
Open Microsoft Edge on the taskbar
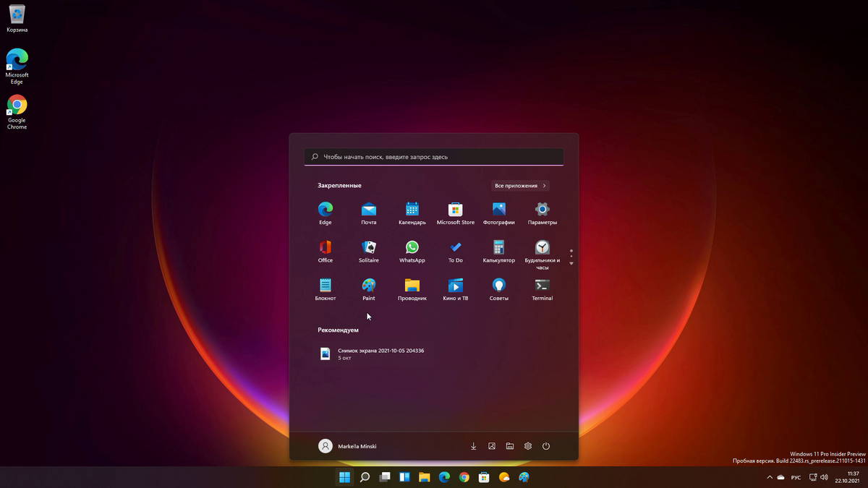[x=444, y=477]
